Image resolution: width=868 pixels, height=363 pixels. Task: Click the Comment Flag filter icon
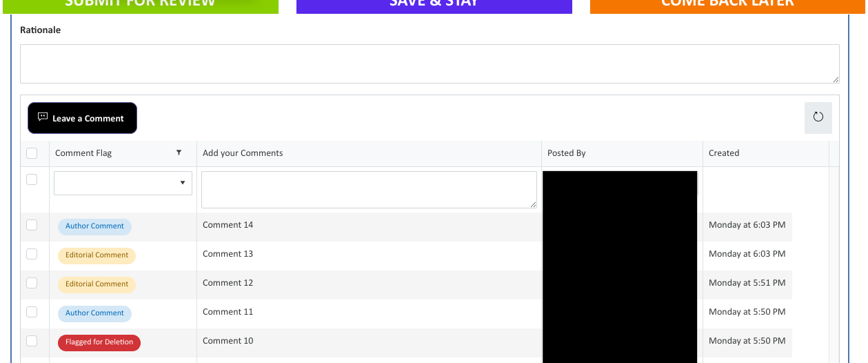pos(179,153)
